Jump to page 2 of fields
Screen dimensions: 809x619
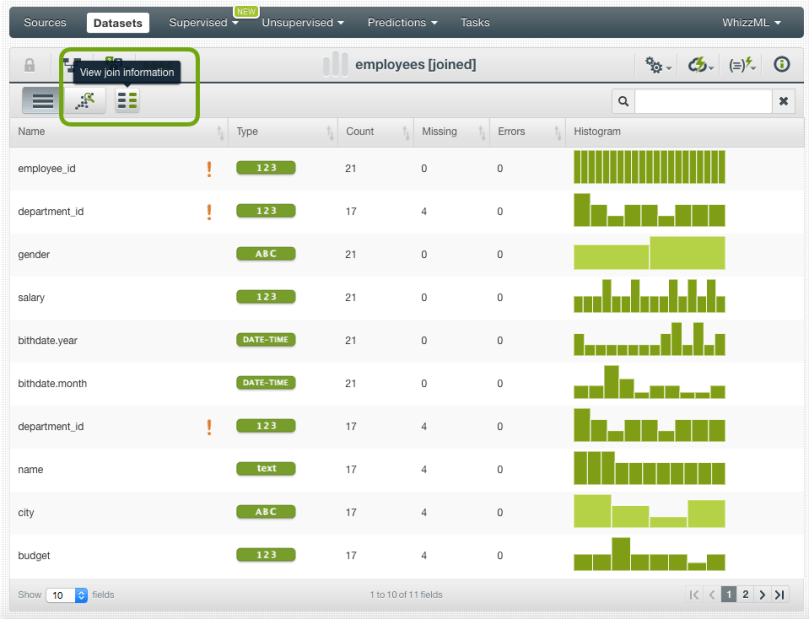(x=745, y=595)
